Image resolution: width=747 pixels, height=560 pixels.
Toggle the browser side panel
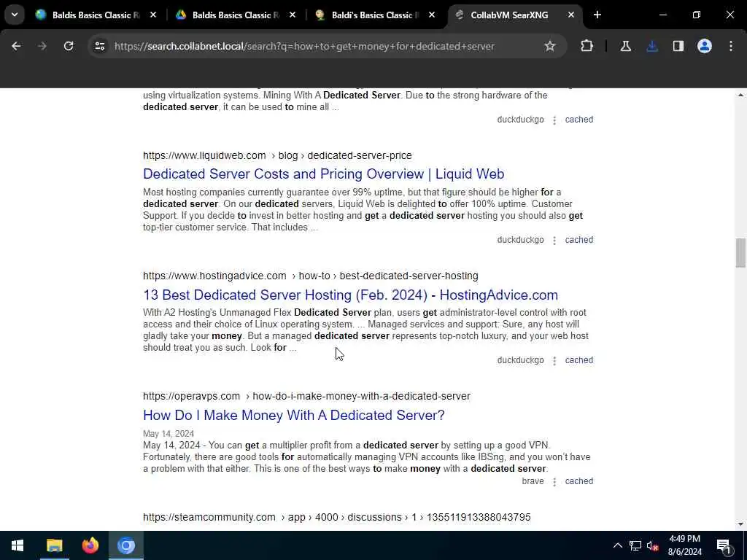[678, 46]
